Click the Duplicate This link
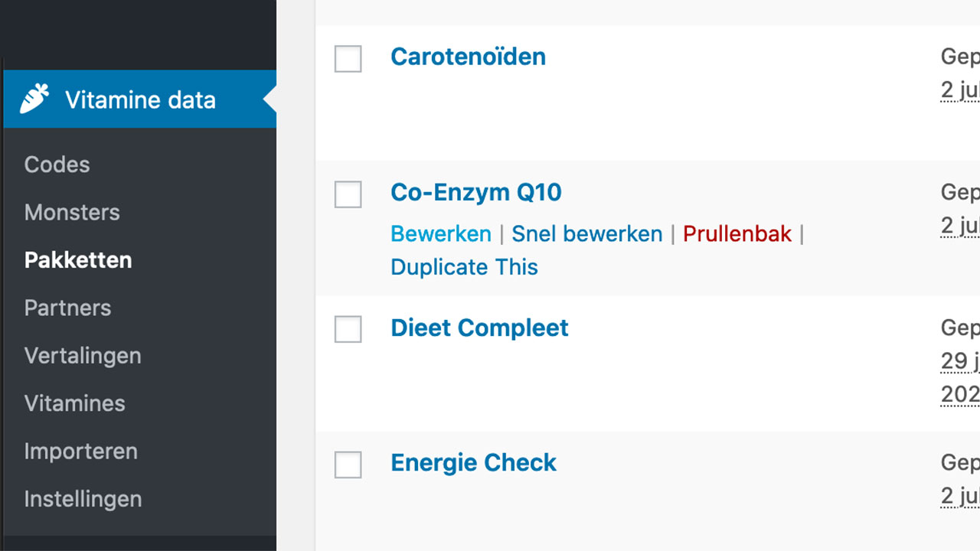Viewport: 980px width, 551px height. click(464, 267)
